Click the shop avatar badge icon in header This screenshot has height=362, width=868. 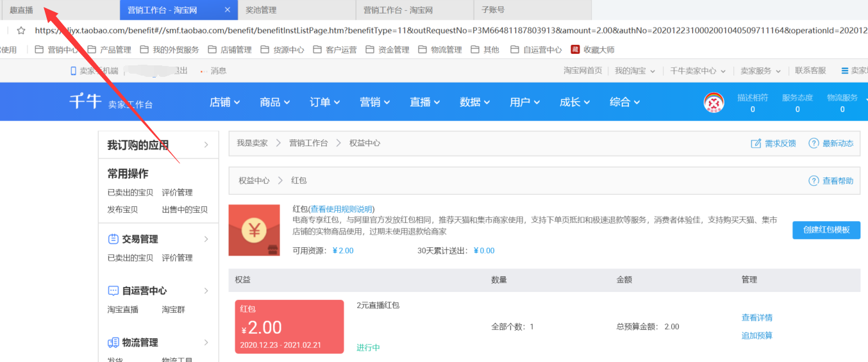(714, 103)
